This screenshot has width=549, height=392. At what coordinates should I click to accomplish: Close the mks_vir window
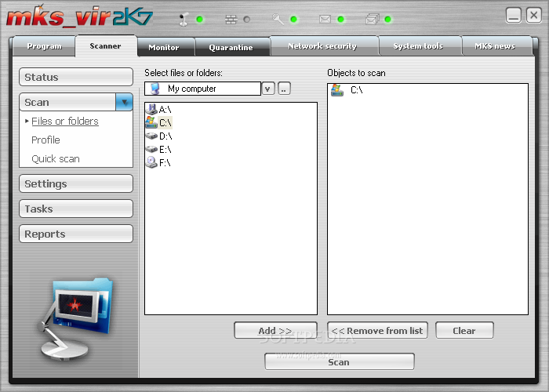click(x=533, y=15)
